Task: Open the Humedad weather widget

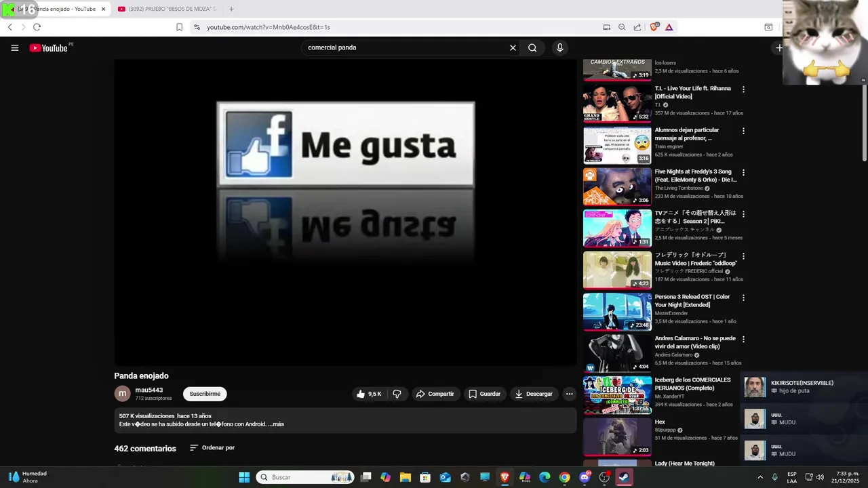Action: pyautogui.click(x=28, y=477)
